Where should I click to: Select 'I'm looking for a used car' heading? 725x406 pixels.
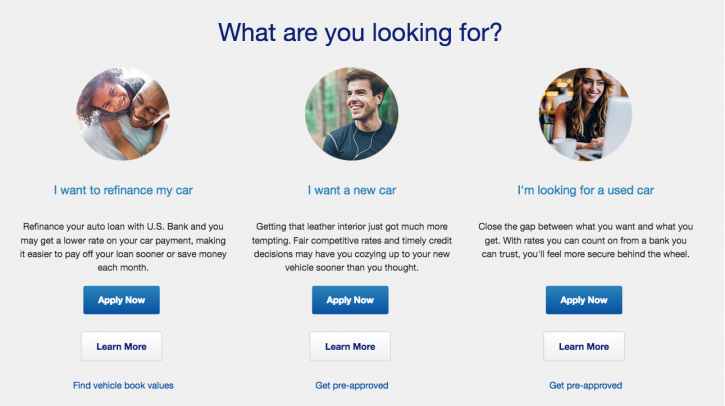point(585,190)
